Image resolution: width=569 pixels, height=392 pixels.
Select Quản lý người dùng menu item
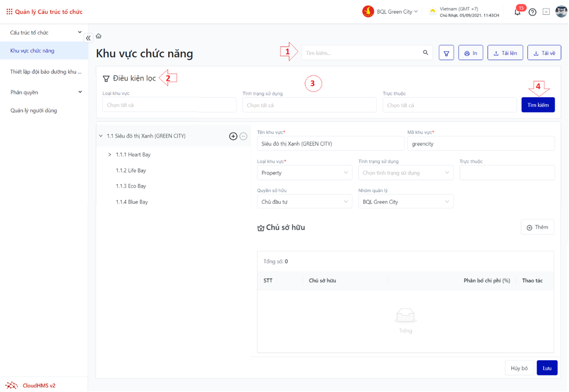pyautogui.click(x=34, y=110)
